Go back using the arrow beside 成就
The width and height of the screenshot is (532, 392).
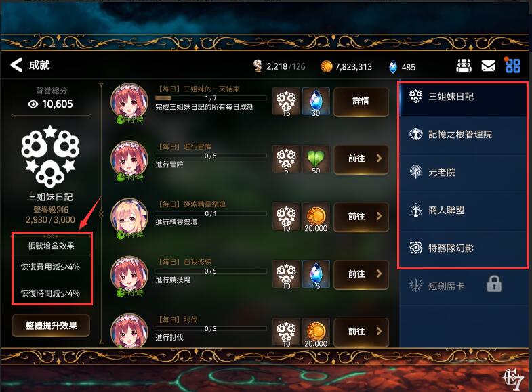pos(16,65)
